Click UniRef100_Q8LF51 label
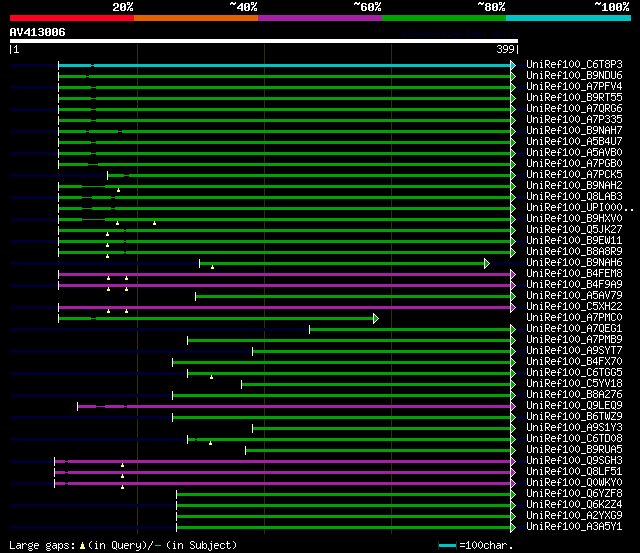Viewport: 640px width, 553px height. (x=574, y=472)
